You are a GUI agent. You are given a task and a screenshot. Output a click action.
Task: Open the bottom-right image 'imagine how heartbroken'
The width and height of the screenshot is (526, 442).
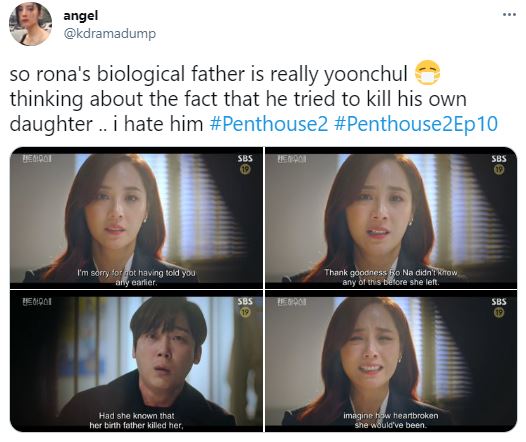point(391,361)
